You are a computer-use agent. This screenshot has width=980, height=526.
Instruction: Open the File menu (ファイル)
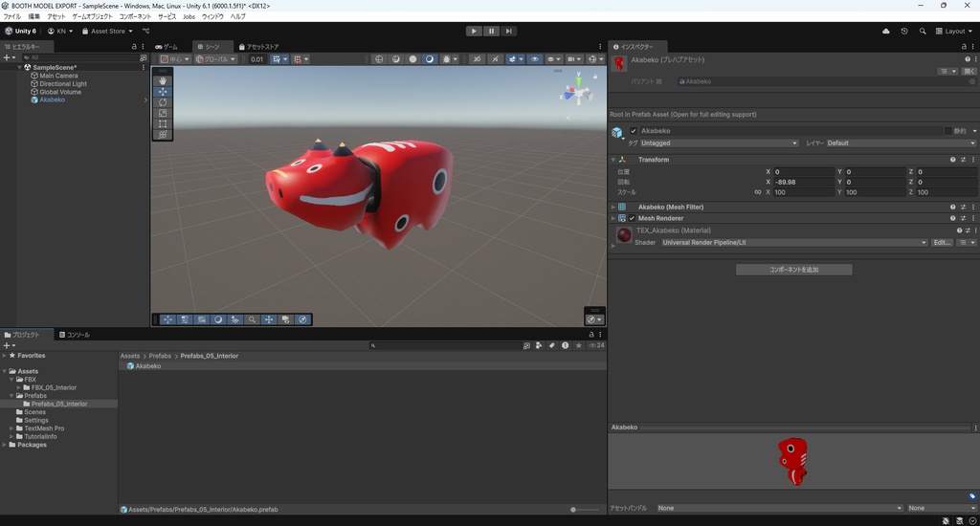pos(11,17)
